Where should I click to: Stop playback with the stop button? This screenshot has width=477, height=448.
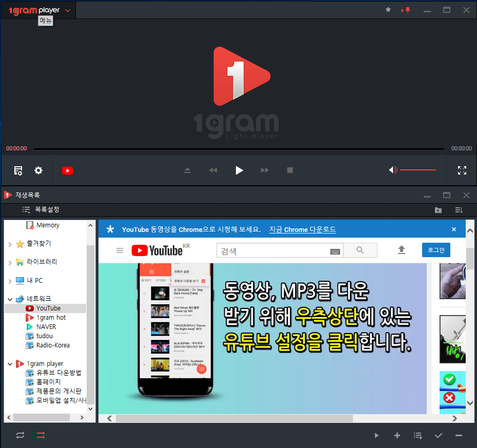pos(290,170)
